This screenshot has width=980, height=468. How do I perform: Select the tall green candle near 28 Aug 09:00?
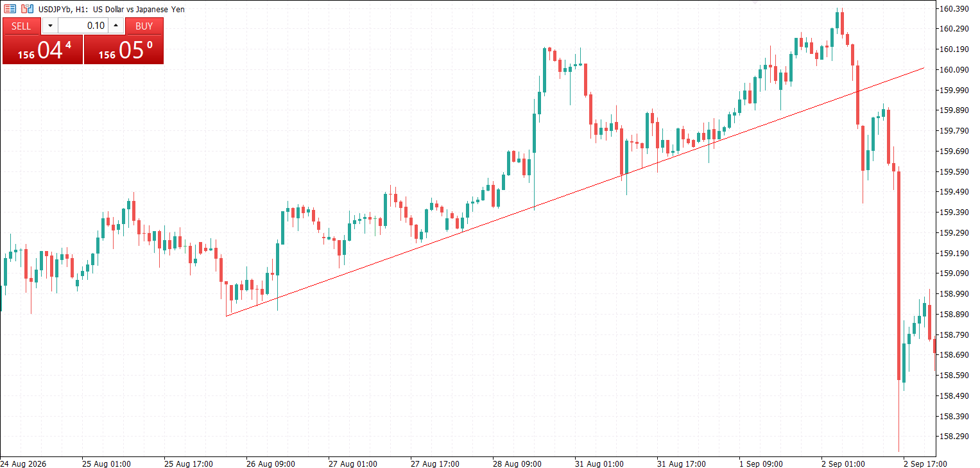click(x=534, y=133)
